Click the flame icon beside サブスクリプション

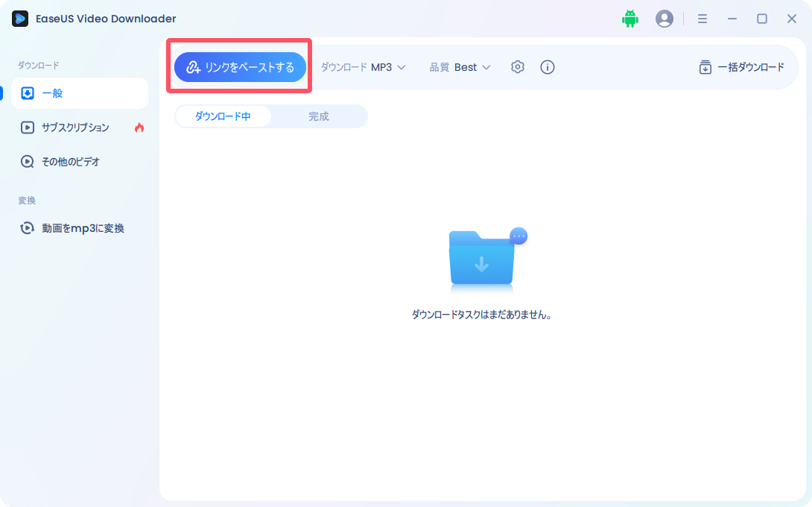point(139,127)
